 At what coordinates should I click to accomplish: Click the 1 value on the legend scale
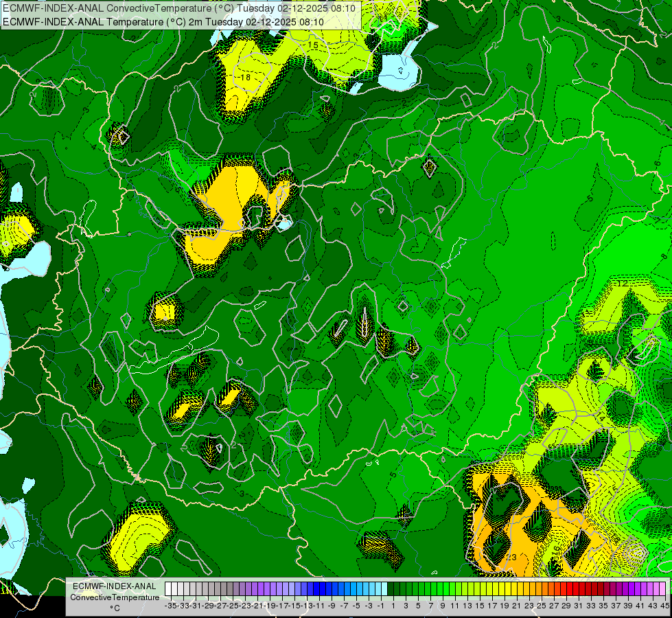tap(393, 606)
